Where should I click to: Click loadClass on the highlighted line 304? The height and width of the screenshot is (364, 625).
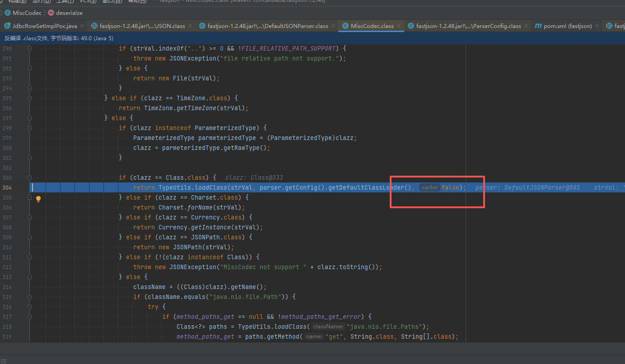point(211,187)
